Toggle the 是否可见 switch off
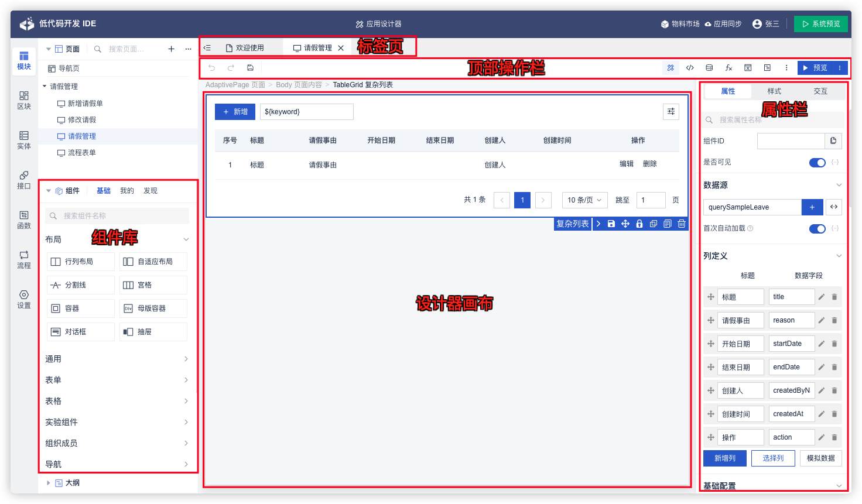Viewport: 862px width, 504px height. pyautogui.click(x=817, y=162)
